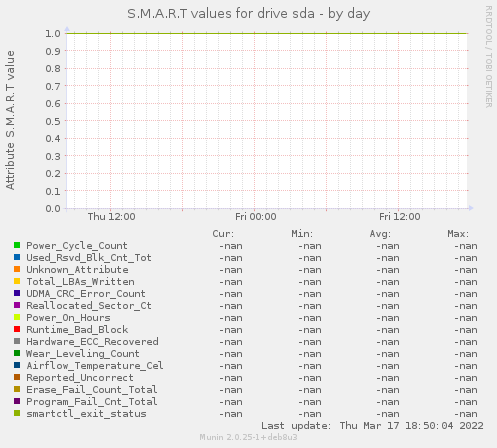Click the Min: column header
Viewport: 497px width, 448px height.
click(x=302, y=234)
